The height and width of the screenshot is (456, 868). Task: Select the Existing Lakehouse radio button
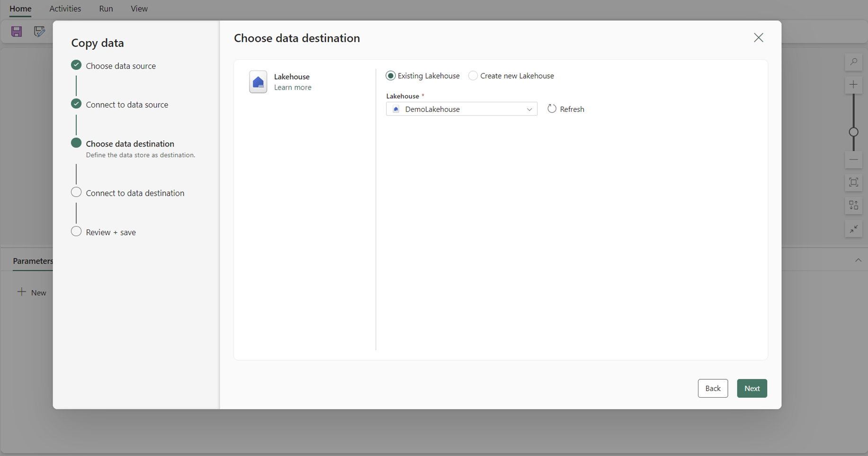pyautogui.click(x=391, y=76)
